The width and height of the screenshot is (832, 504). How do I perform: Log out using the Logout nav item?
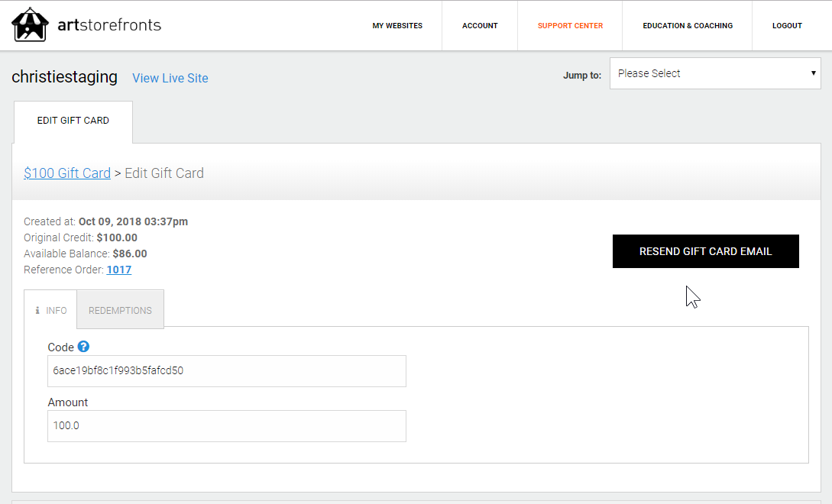point(787,26)
